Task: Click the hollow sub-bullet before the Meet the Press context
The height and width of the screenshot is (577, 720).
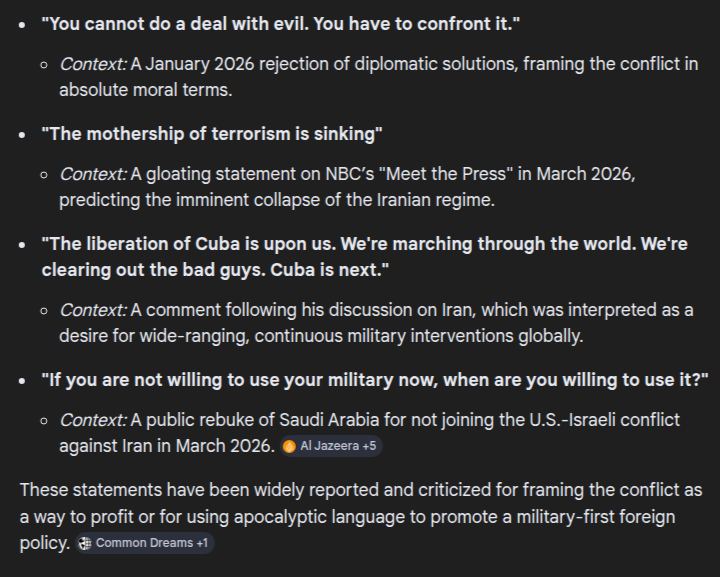Action: click(x=44, y=175)
